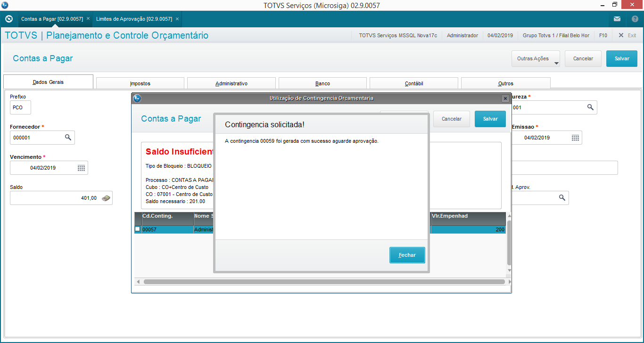Open the Impostos tab
This screenshot has height=343, width=644.
(x=140, y=83)
